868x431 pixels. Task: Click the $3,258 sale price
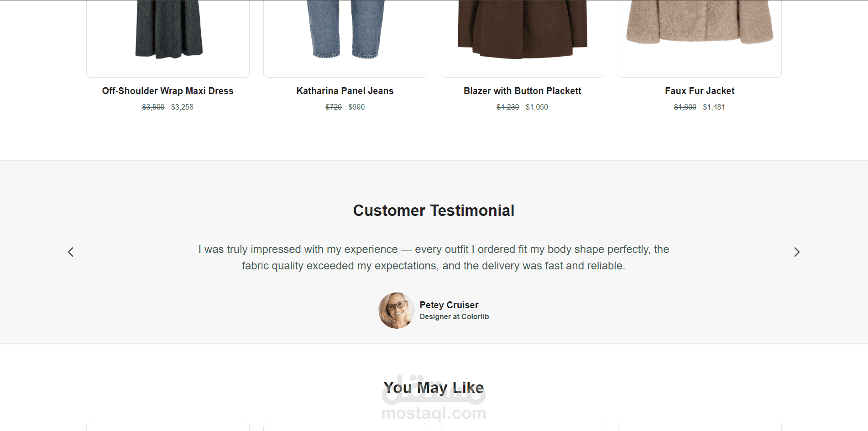[x=182, y=107]
